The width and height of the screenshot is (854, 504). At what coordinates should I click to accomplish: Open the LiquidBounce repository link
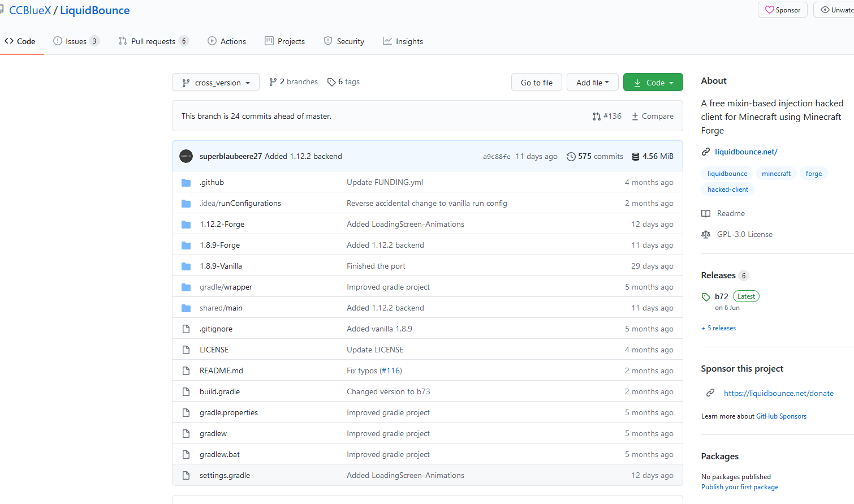tap(95, 10)
